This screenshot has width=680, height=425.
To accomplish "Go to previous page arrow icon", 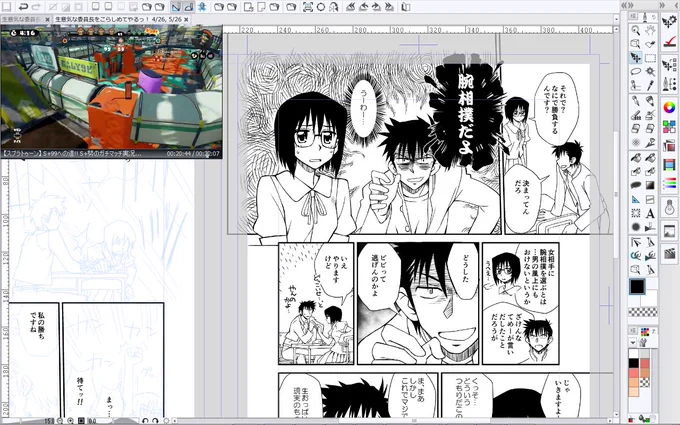I will (364, 7).
